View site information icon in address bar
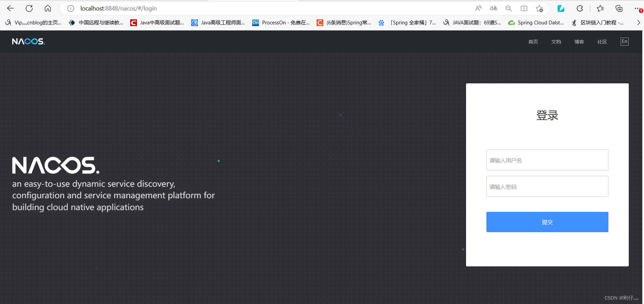 coord(71,8)
